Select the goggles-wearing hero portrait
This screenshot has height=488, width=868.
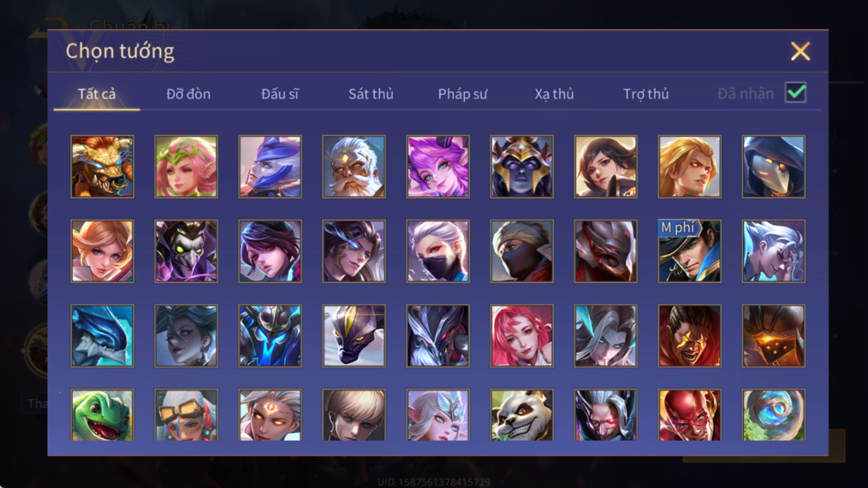(x=186, y=415)
